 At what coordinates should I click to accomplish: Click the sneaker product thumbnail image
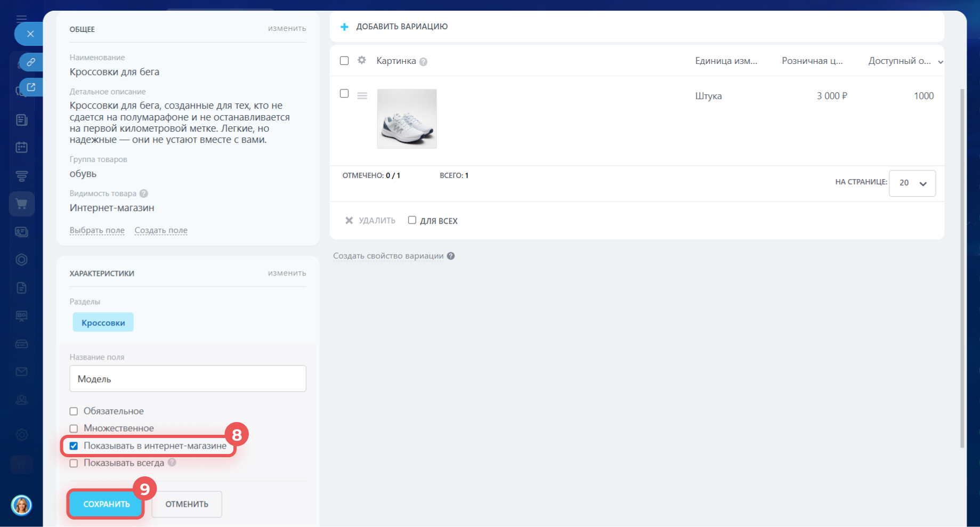[x=407, y=119]
